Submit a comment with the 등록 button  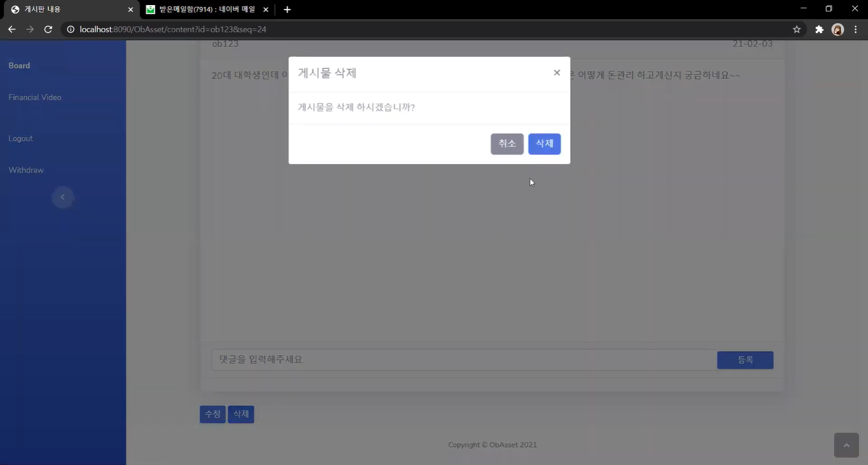(x=745, y=359)
